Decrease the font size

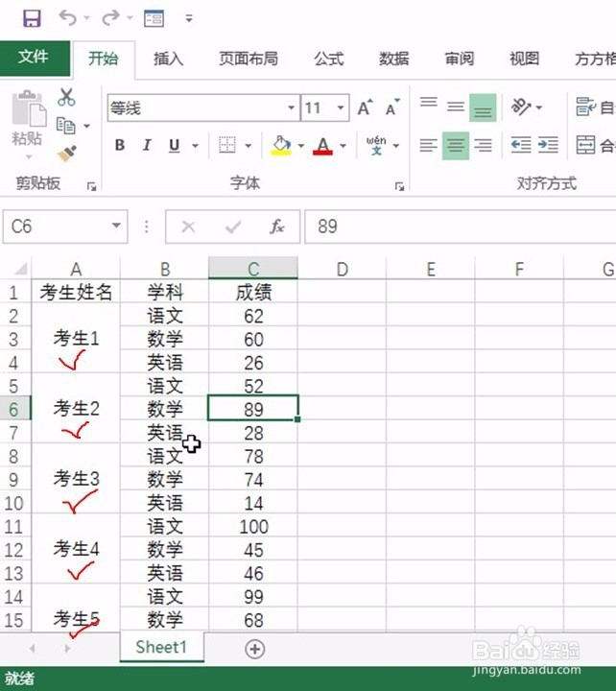(x=392, y=107)
